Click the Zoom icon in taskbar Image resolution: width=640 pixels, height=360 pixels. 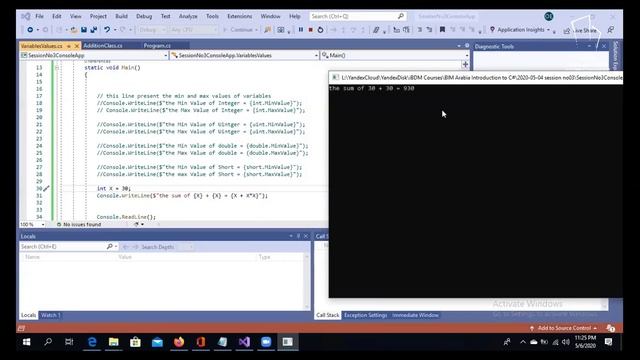[266, 342]
